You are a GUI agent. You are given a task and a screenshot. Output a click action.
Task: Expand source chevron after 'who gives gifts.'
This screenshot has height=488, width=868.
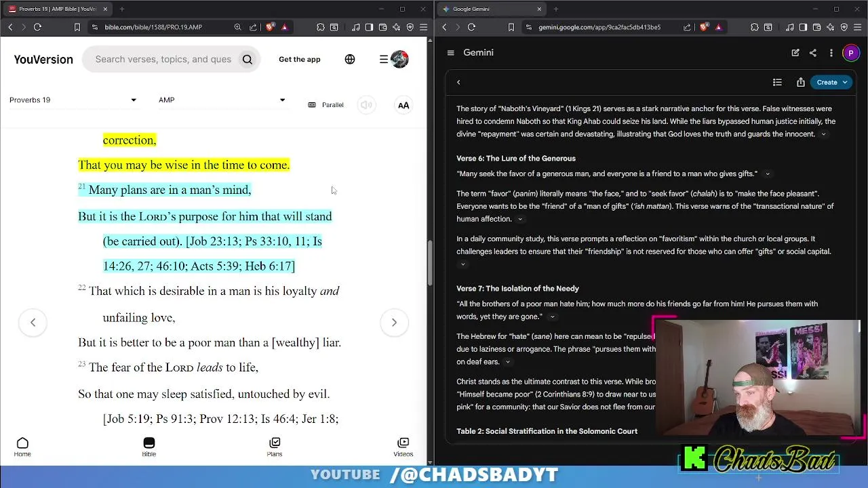(768, 174)
